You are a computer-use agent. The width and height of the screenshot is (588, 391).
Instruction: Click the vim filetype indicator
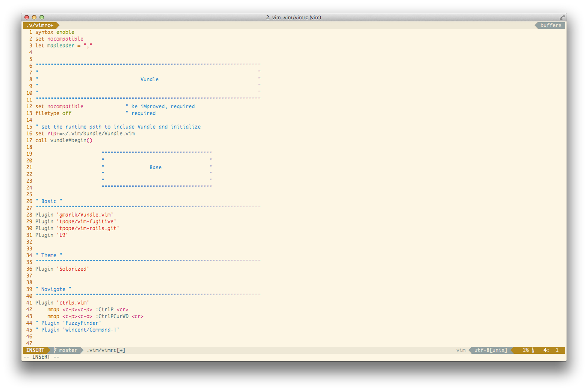point(461,350)
